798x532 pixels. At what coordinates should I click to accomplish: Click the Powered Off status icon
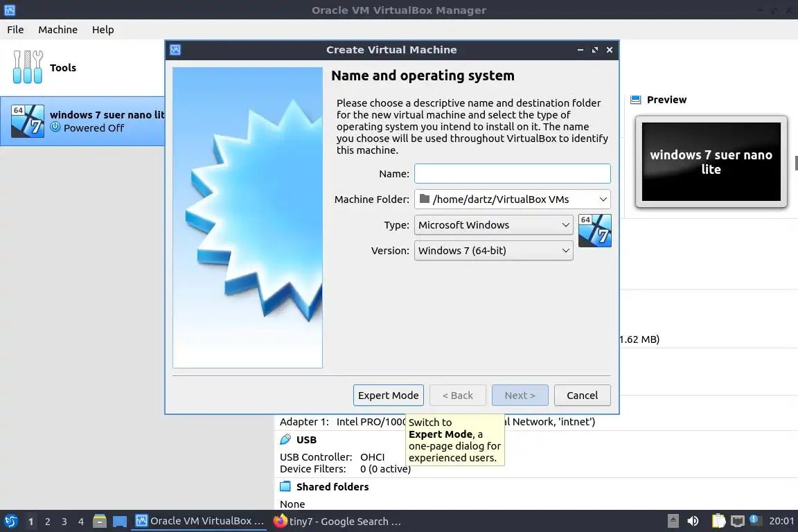click(55, 127)
